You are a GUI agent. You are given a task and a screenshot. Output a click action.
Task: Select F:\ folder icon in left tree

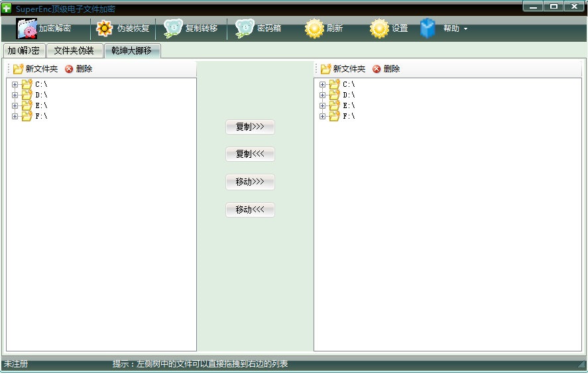click(27, 116)
